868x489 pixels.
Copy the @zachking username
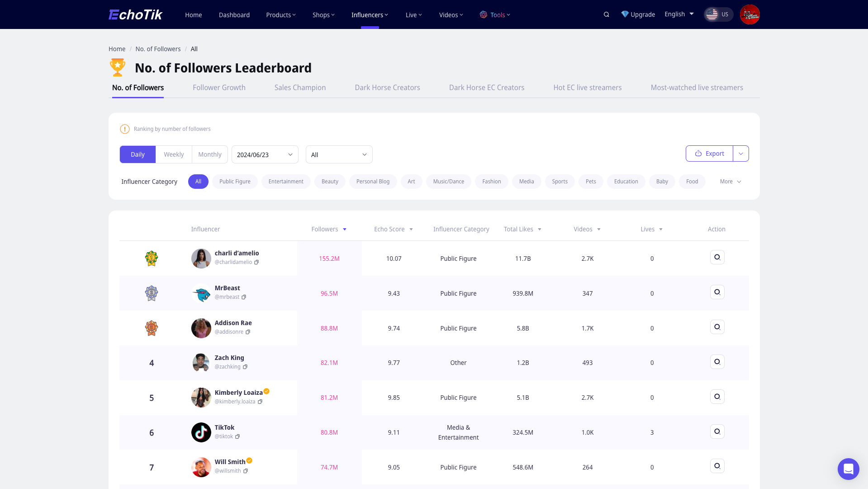coord(245,367)
